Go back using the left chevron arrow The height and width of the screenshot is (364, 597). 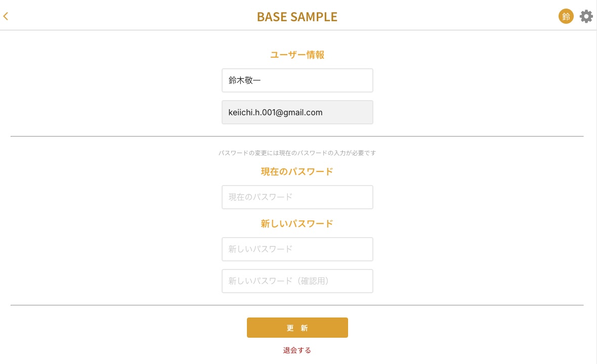click(6, 16)
